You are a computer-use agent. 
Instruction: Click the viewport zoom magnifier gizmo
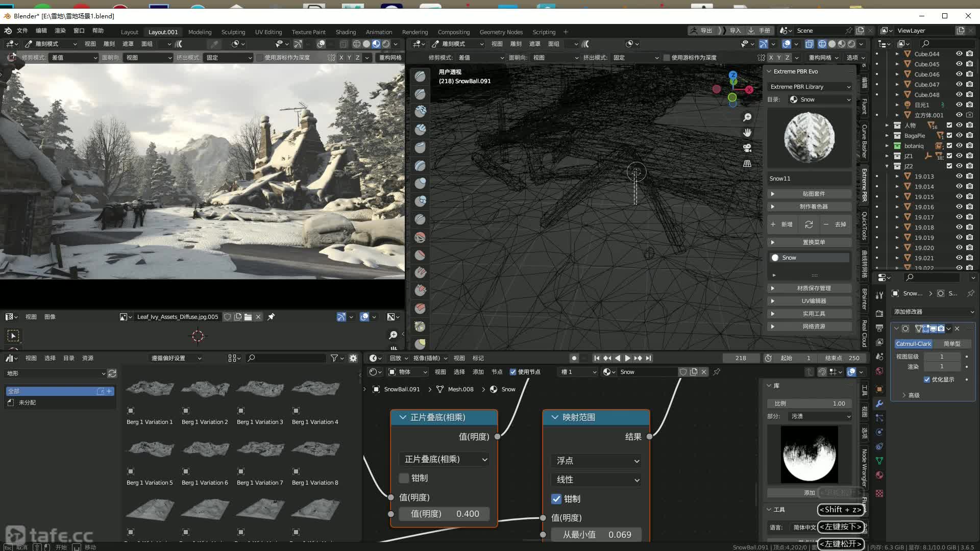click(747, 117)
